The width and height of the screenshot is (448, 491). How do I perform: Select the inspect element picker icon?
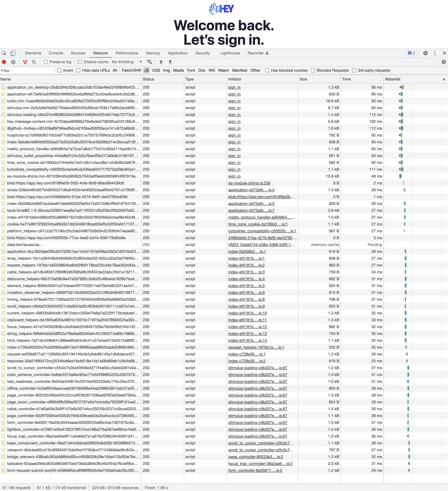click(4, 53)
